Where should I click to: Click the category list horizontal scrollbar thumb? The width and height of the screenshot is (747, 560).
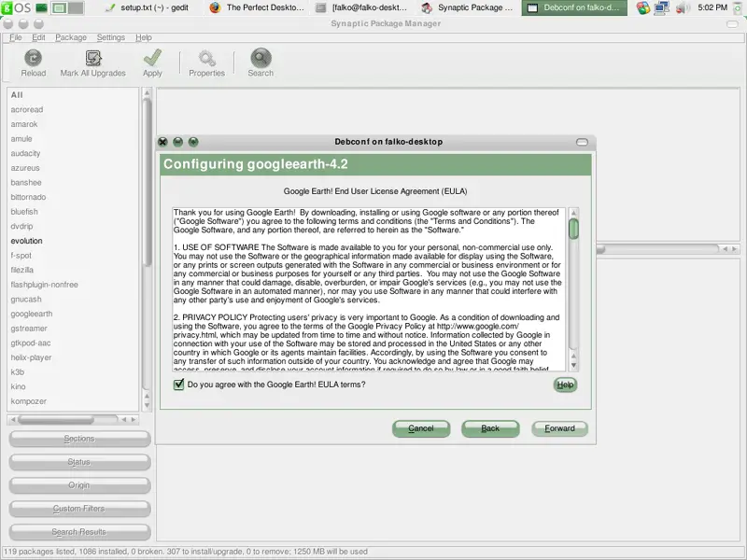[x=55, y=419]
